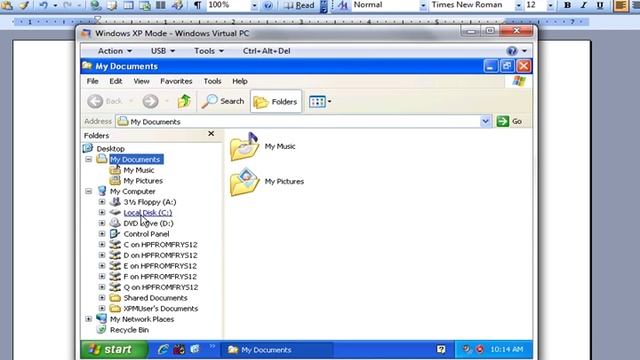Open the Favorites menu
This screenshot has height=360, width=640.
[176, 81]
